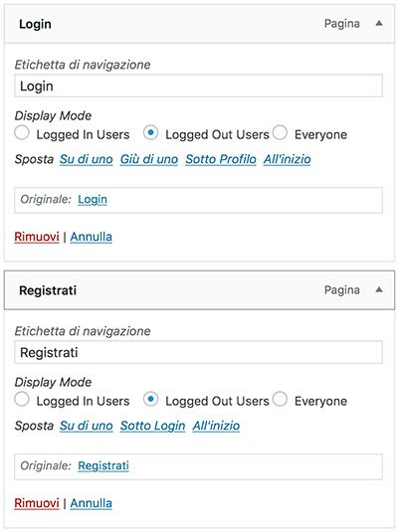Remove the Registrati menu item via Rimuovi
398x532 pixels.
[37, 503]
